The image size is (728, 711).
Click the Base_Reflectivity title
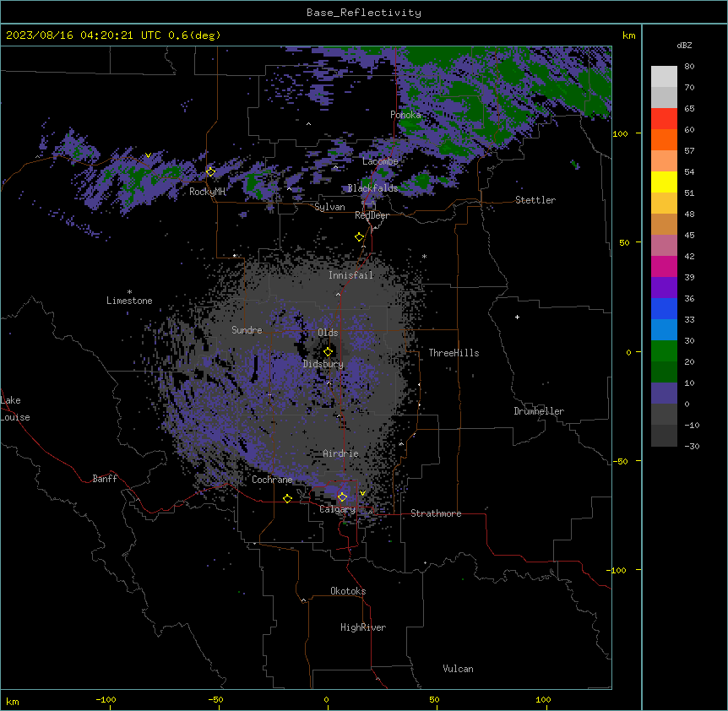pos(364,13)
